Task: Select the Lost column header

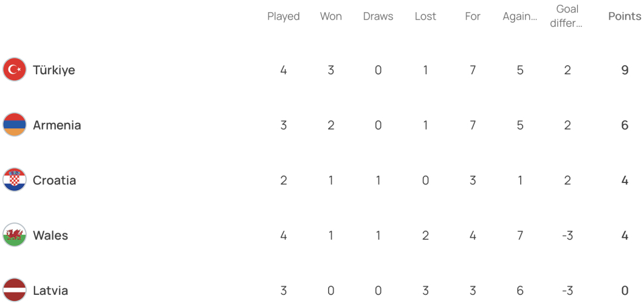Action: pos(425,16)
